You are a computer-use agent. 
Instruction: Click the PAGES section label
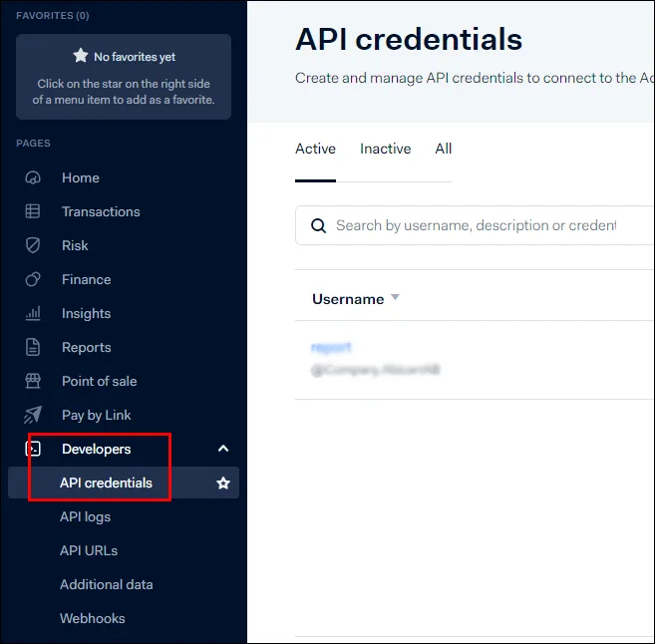tap(34, 144)
